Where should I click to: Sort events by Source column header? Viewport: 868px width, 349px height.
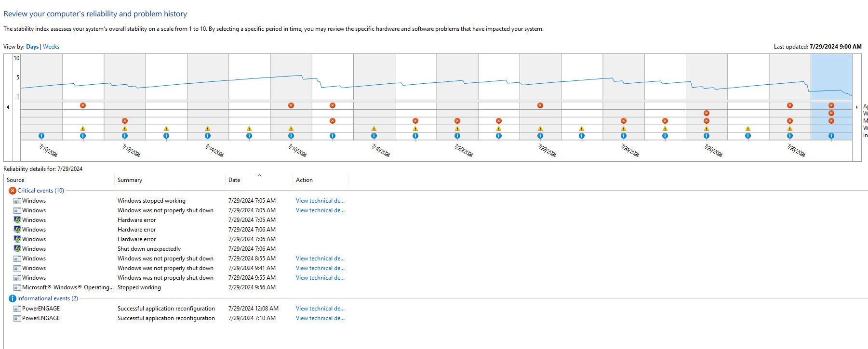click(59, 180)
